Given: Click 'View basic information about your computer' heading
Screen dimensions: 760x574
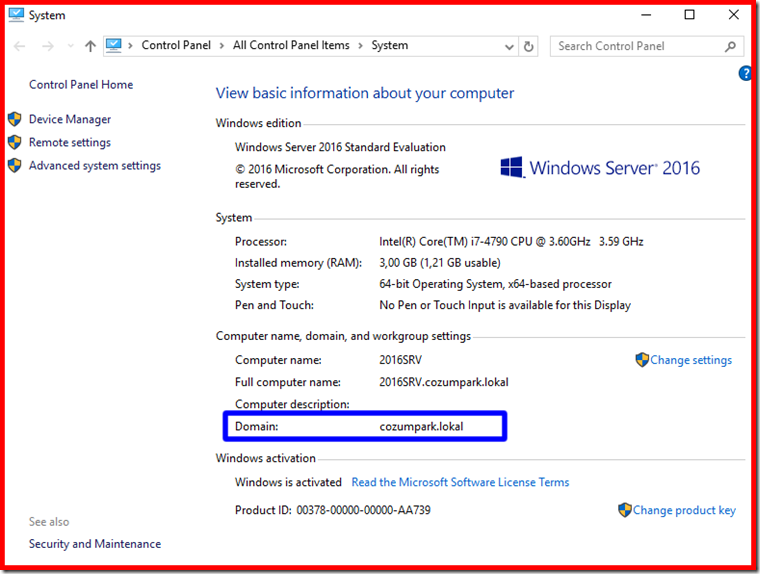Looking at the screenshot, I should (365, 93).
